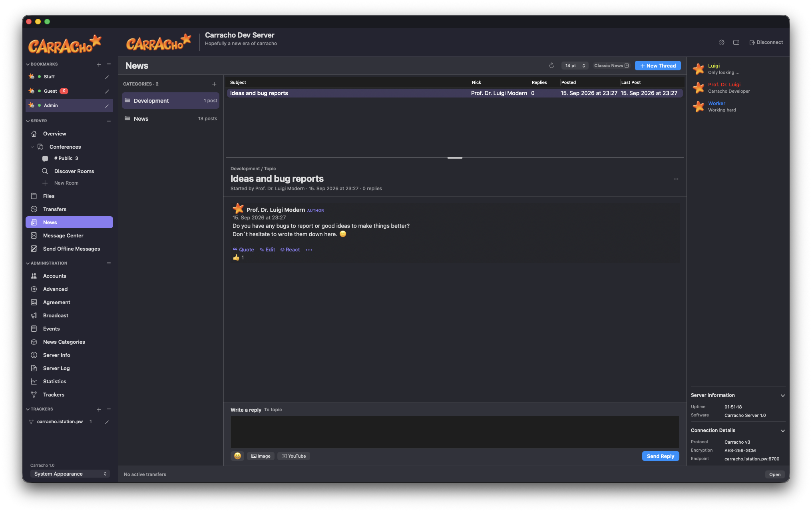Image resolution: width=812 pixels, height=512 pixels.
Task: Open thread options ellipsis next to title
Action: (x=676, y=179)
